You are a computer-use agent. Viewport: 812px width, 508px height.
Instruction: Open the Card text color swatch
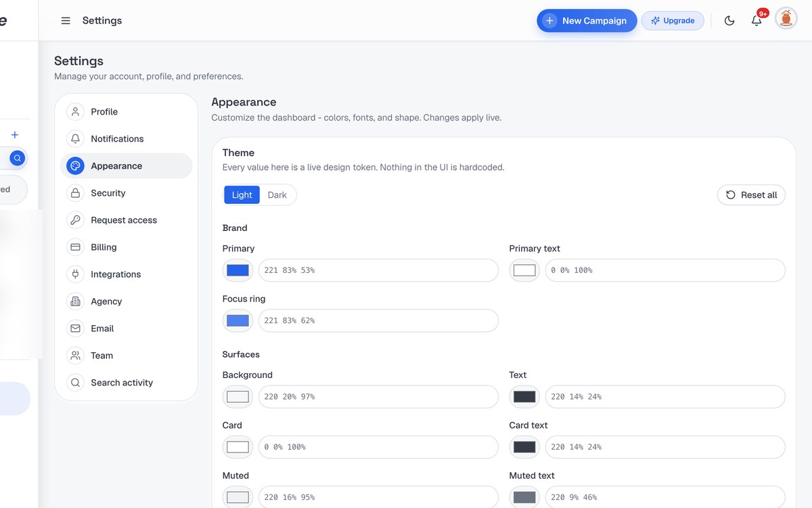click(x=524, y=447)
